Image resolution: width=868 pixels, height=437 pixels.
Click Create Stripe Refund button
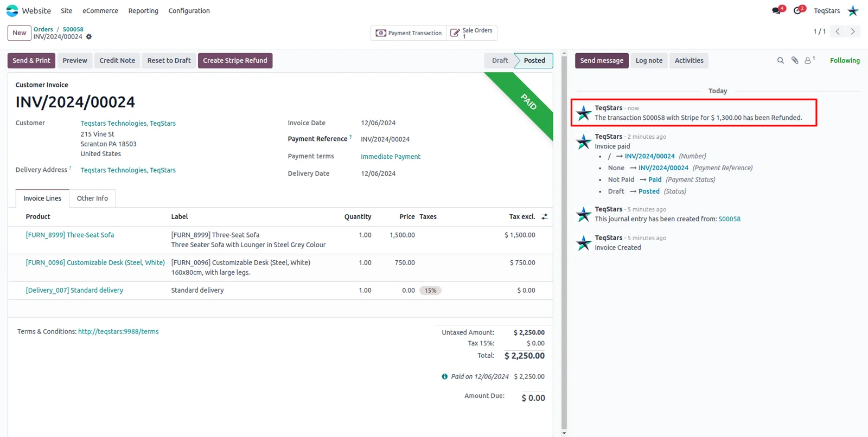pos(235,61)
